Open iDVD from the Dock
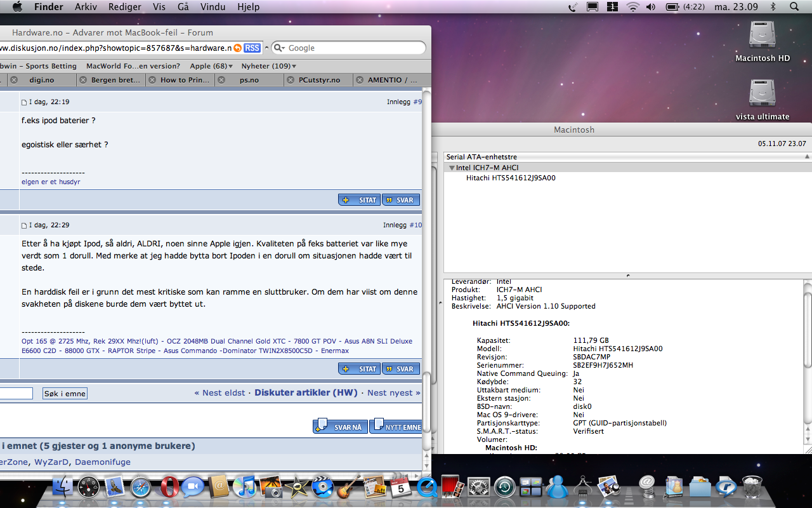 click(323, 488)
